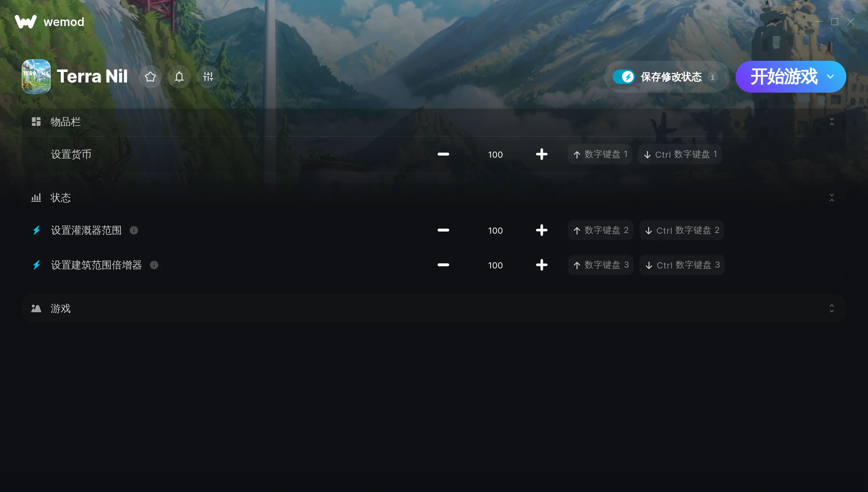
Task: Click the 数字键盘 1 hotkey button
Action: click(600, 154)
